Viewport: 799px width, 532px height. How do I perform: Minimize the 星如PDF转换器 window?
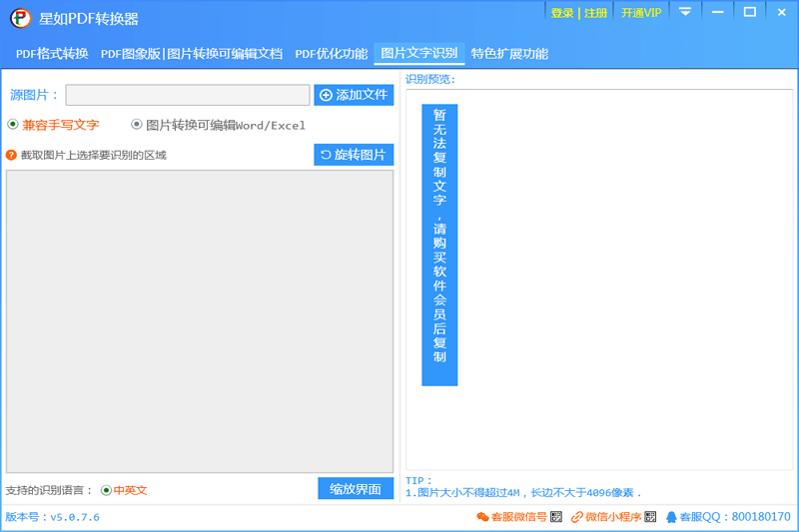717,12
